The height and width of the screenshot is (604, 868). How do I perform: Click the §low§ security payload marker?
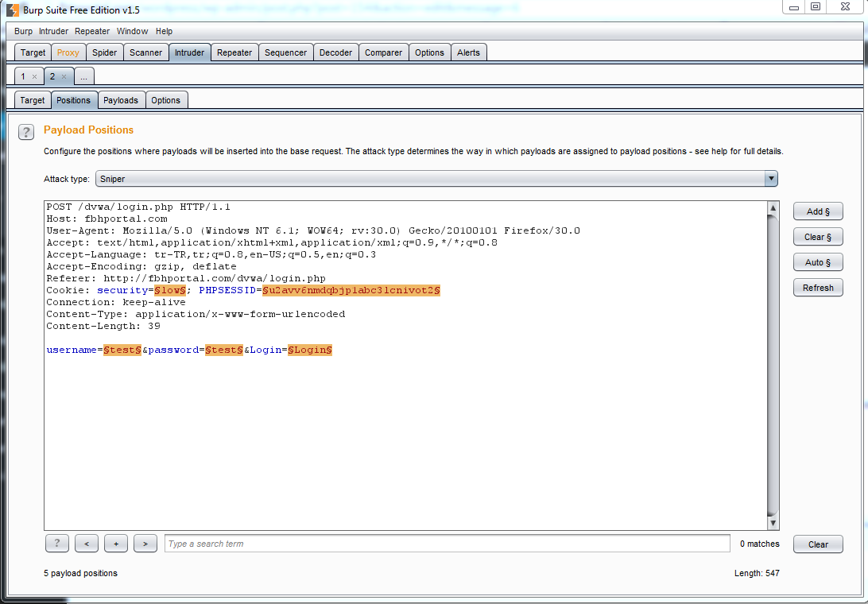tap(170, 290)
